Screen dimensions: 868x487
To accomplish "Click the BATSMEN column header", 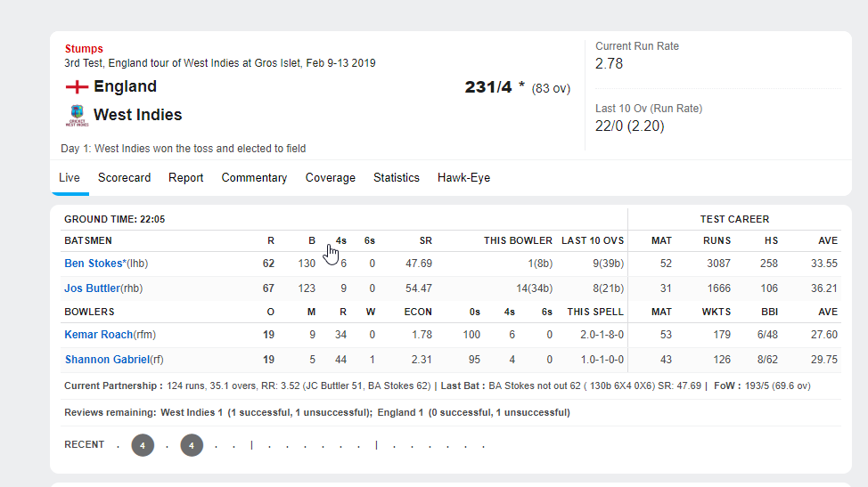I will pos(88,240).
